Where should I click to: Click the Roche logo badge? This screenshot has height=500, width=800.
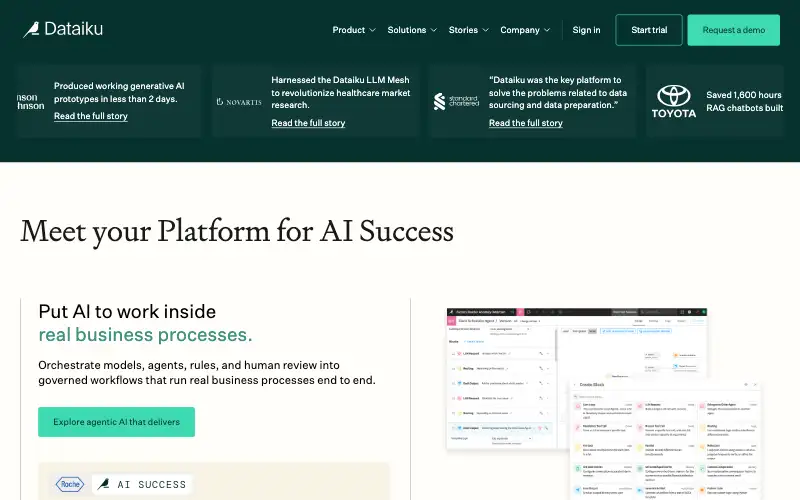click(70, 484)
